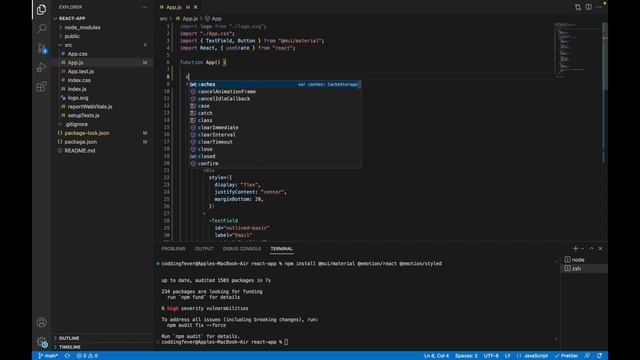The image size is (640, 360).
Task: Open the Search view in activity bar
Action: [x=42, y=28]
